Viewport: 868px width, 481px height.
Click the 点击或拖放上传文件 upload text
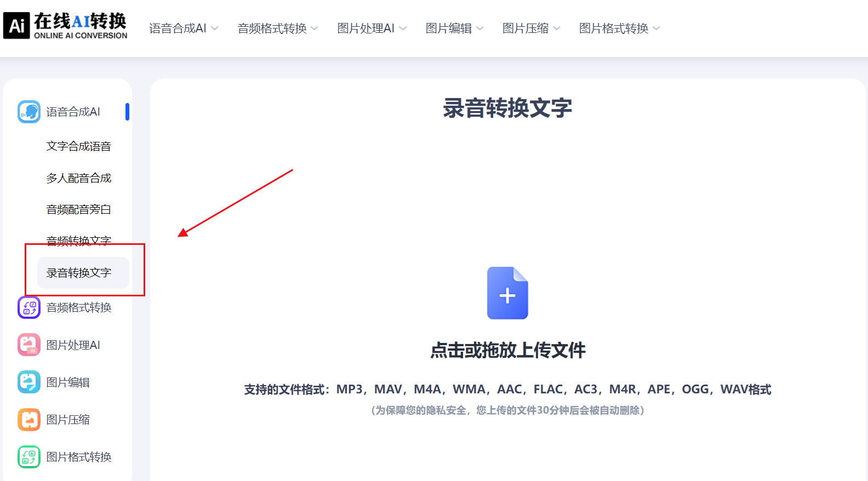click(x=507, y=350)
